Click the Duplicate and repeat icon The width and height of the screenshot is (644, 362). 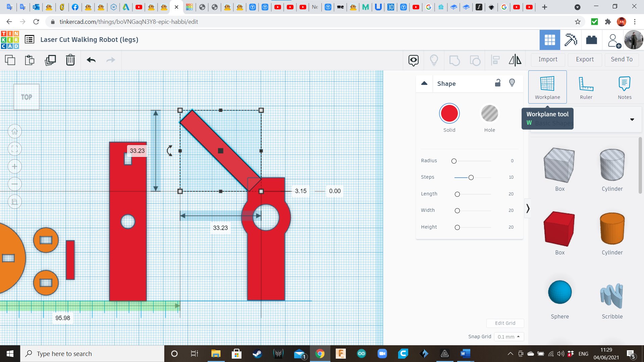click(50, 60)
